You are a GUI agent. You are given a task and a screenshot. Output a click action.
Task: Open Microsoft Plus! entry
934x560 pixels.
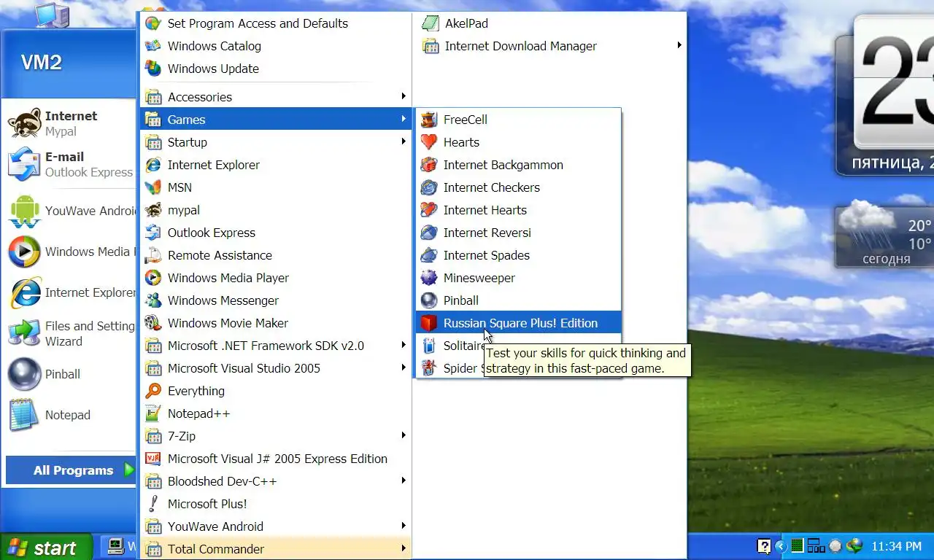[276, 504]
